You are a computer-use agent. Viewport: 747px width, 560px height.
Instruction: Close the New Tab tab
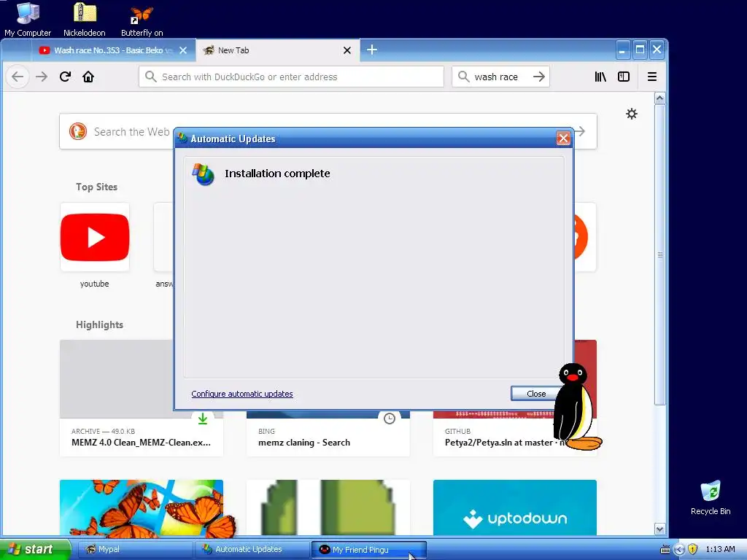[x=347, y=50]
